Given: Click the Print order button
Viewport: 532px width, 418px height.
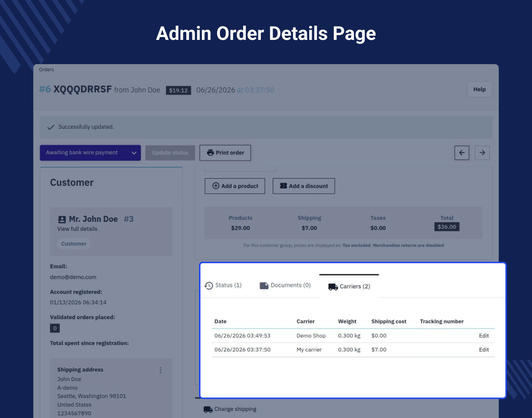Looking at the screenshot, I should pyautogui.click(x=225, y=152).
